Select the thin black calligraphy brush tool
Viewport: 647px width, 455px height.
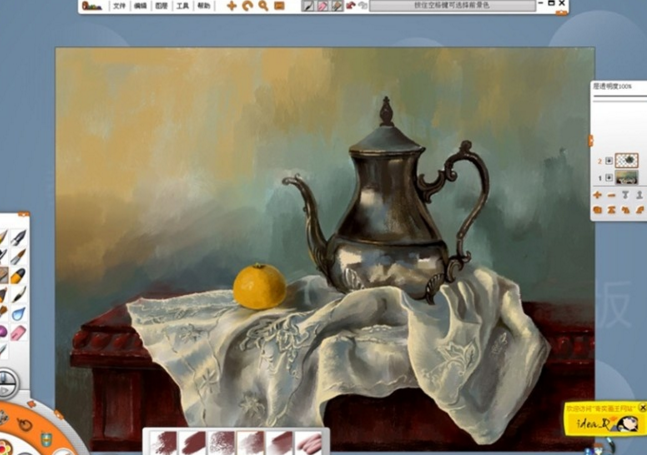tap(18, 295)
